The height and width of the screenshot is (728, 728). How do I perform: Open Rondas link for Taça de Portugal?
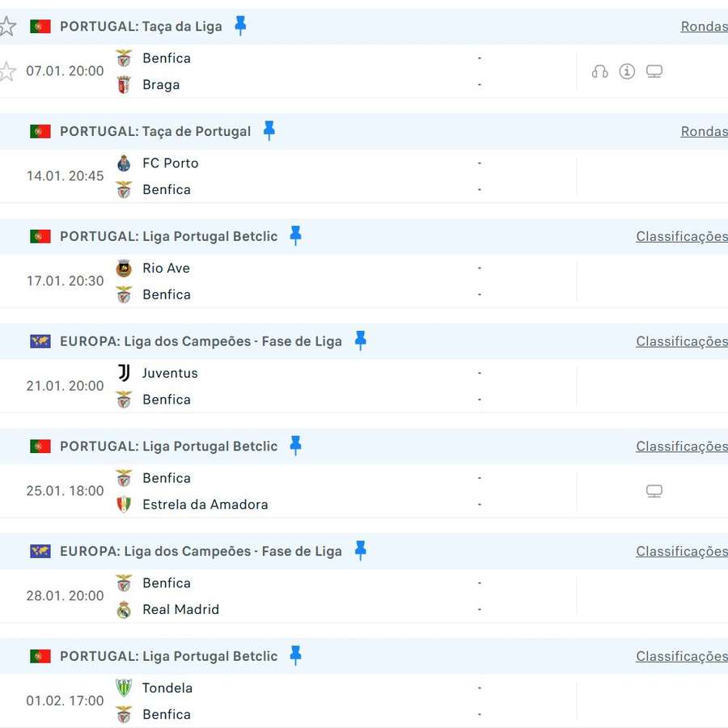(x=704, y=131)
